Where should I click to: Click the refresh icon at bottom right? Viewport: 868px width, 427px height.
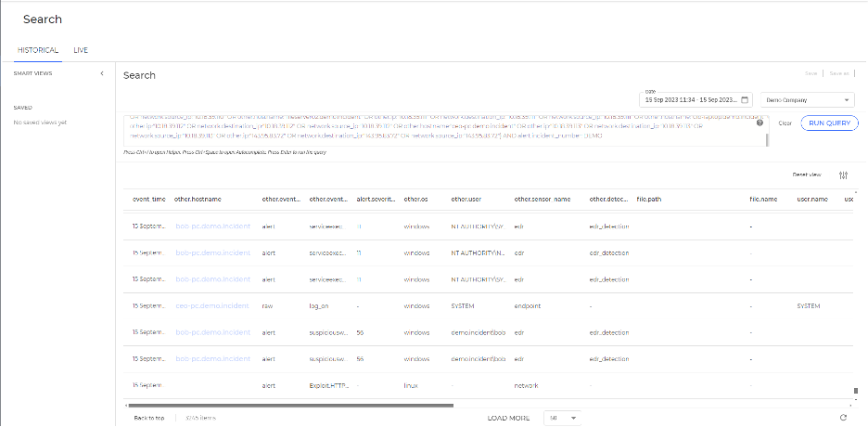[843, 418]
